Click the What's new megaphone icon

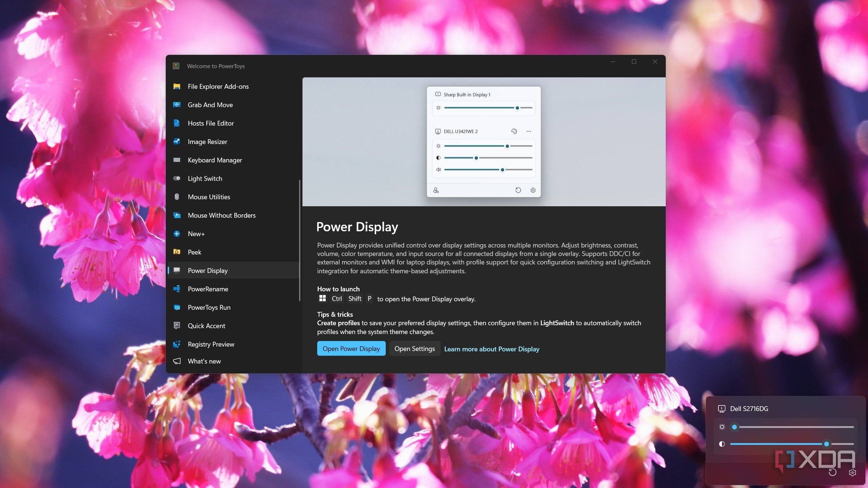177,361
